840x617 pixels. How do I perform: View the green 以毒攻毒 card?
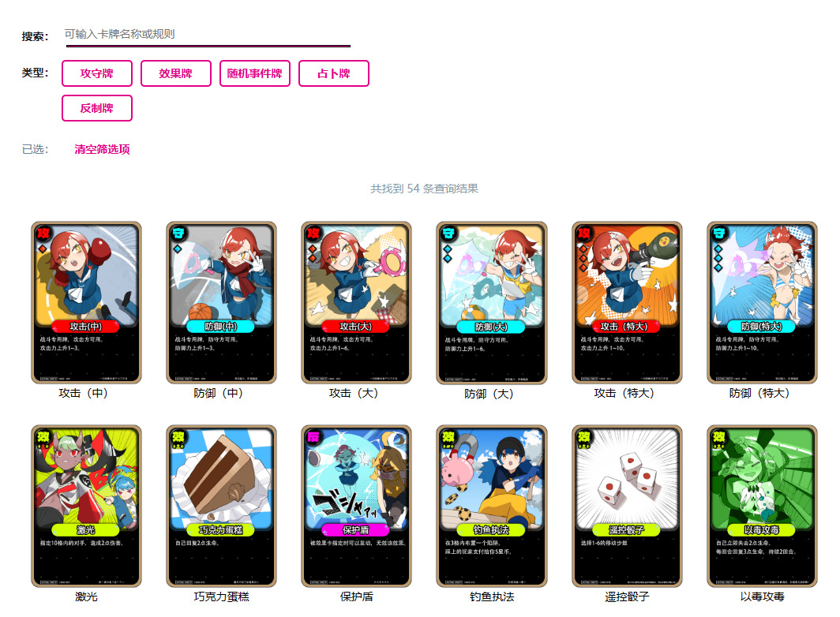[762, 506]
